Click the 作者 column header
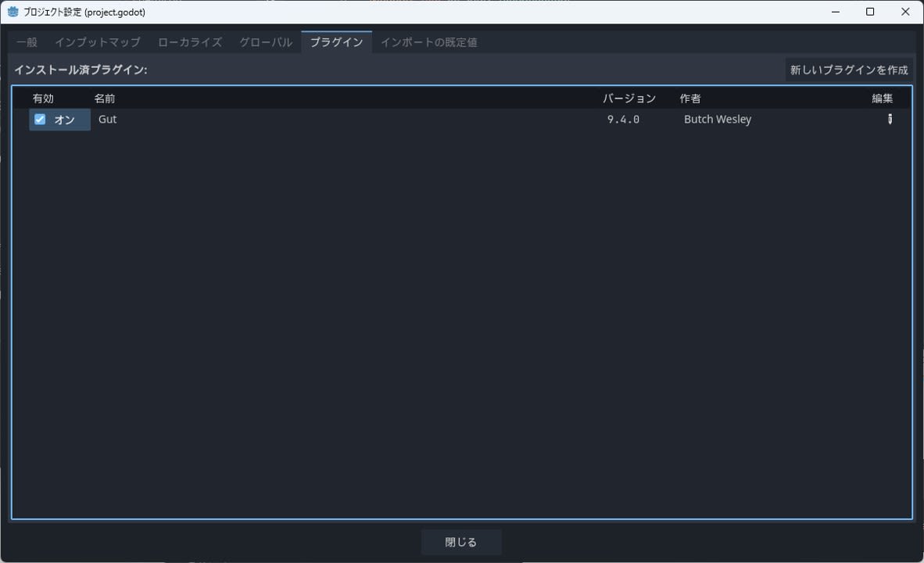The image size is (924, 563). coord(690,99)
